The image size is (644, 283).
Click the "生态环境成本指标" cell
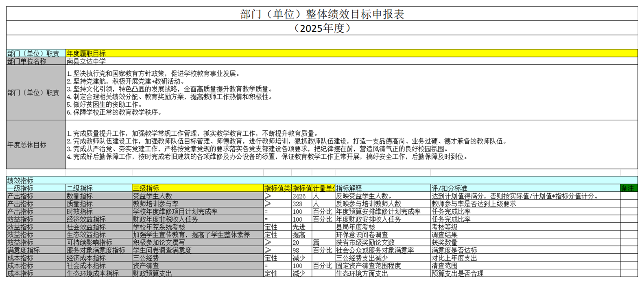pyautogui.click(x=99, y=273)
